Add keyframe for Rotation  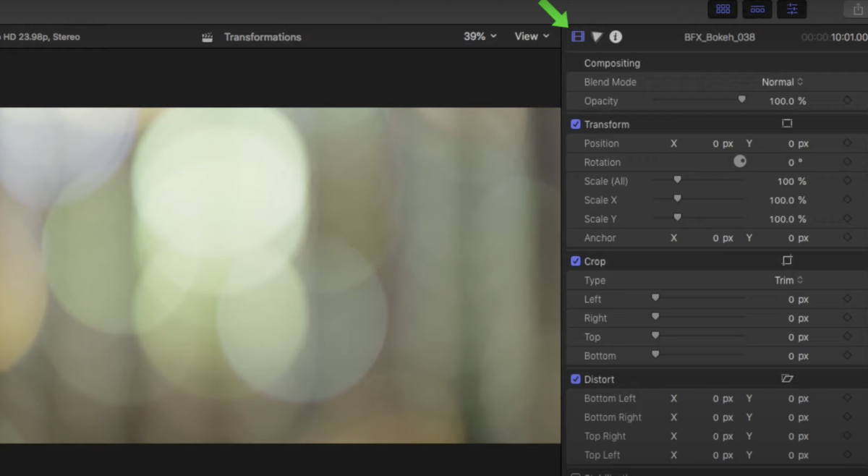847,162
